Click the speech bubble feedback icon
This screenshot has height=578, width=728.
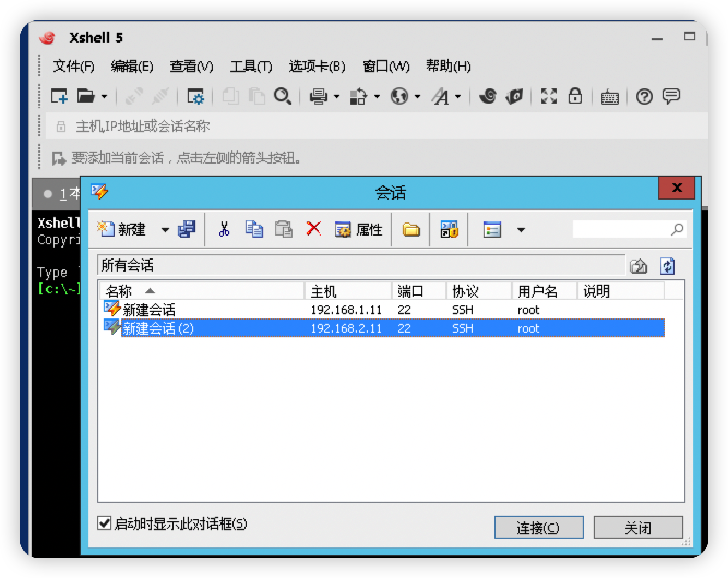pos(671,97)
